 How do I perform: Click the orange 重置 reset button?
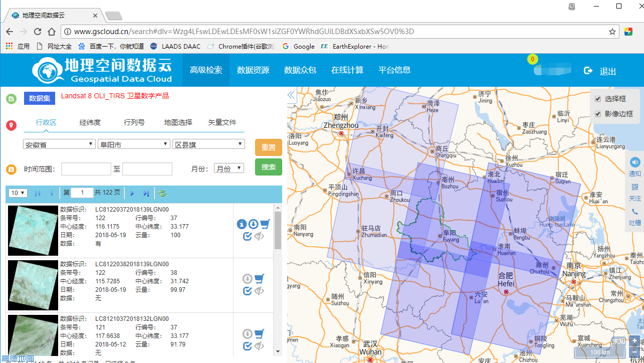(x=268, y=147)
